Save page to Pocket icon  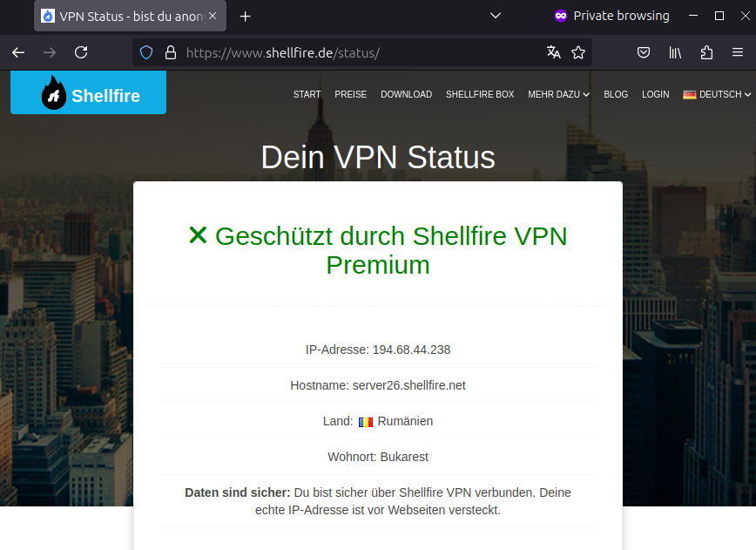pos(643,52)
